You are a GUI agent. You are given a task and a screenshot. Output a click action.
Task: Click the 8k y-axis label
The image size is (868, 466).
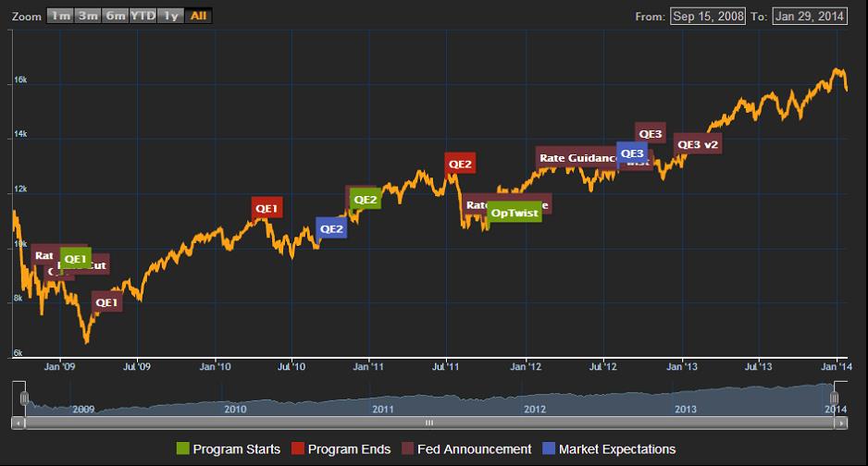point(19,298)
